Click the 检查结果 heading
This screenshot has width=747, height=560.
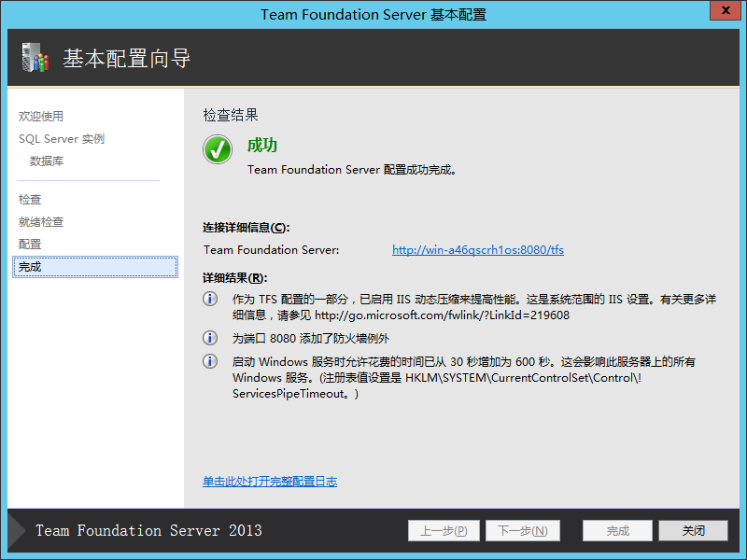(231, 115)
